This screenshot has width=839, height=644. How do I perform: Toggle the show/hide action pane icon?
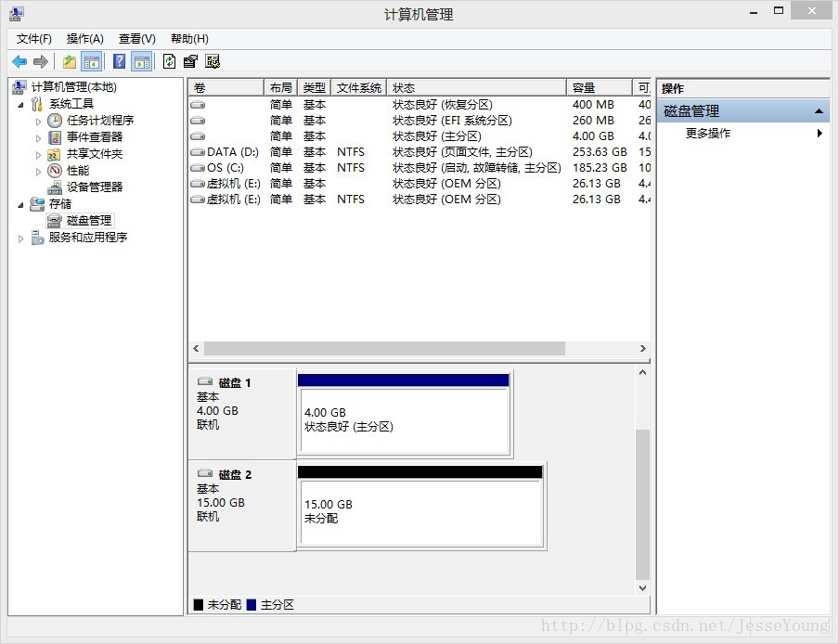142,61
